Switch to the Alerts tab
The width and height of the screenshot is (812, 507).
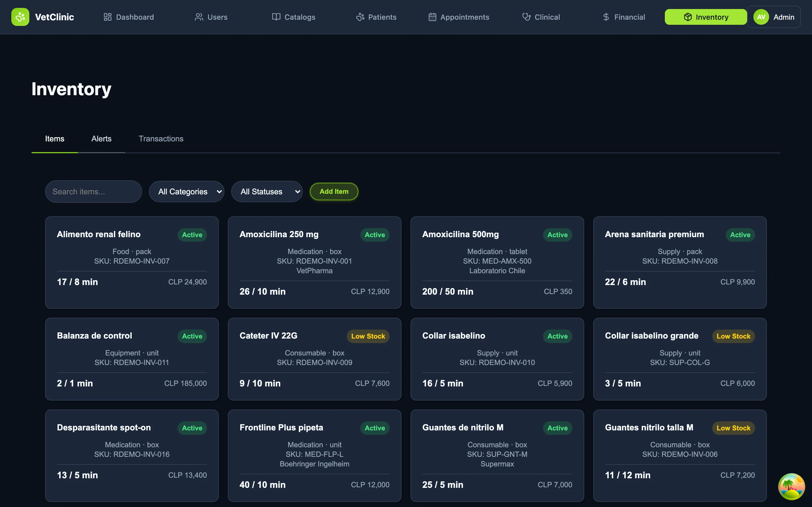coord(101,139)
